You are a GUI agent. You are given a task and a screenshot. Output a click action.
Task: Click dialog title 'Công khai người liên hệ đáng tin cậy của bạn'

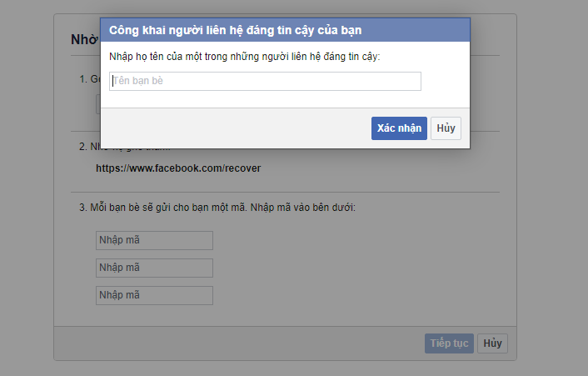pyautogui.click(x=235, y=30)
